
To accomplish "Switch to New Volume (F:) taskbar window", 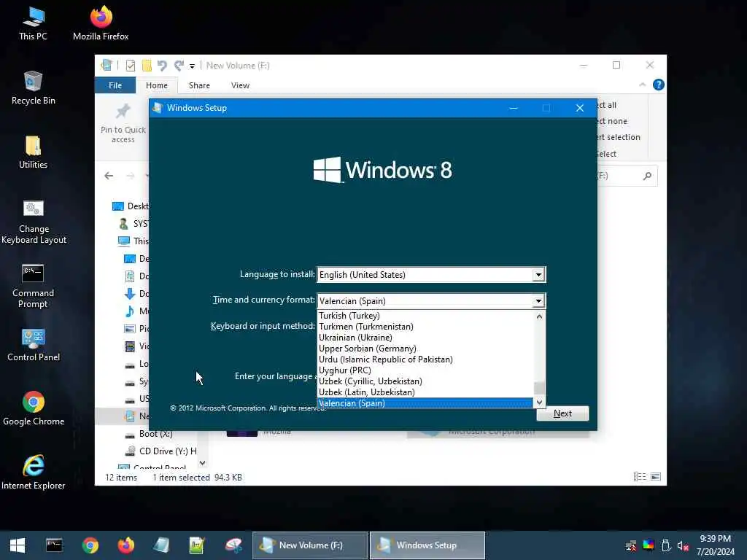I will [309, 545].
